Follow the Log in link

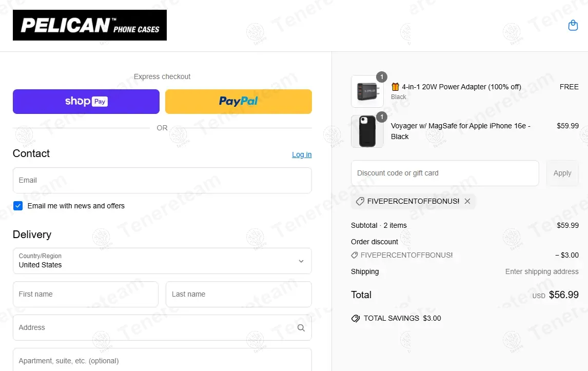[x=302, y=154]
